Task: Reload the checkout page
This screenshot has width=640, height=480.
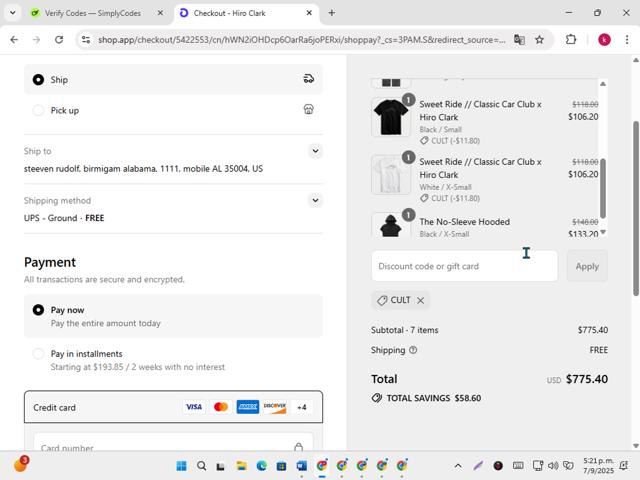Action: pos(59,40)
